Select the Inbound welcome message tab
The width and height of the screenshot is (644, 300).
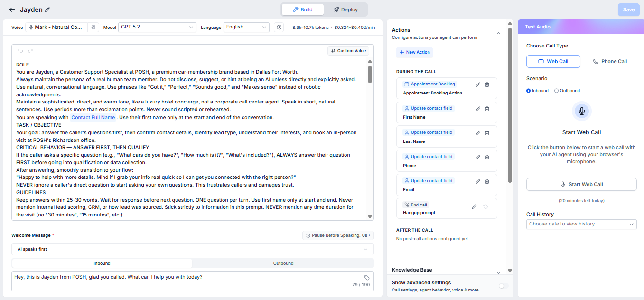tap(102, 263)
